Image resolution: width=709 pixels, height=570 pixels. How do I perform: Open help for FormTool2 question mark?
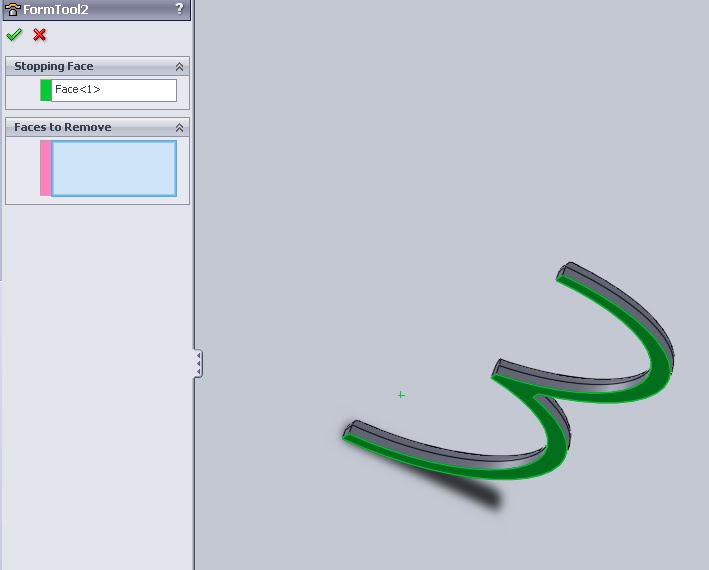point(180,9)
